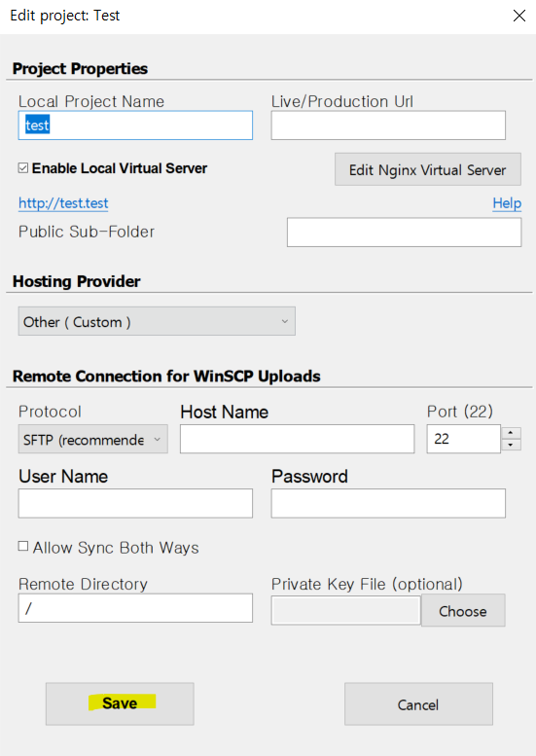Image resolution: width=536 pixels, height=756 pixels.
Task: Close the Edit project dialog
Action: pyautogui.click(x=519, y=16)
